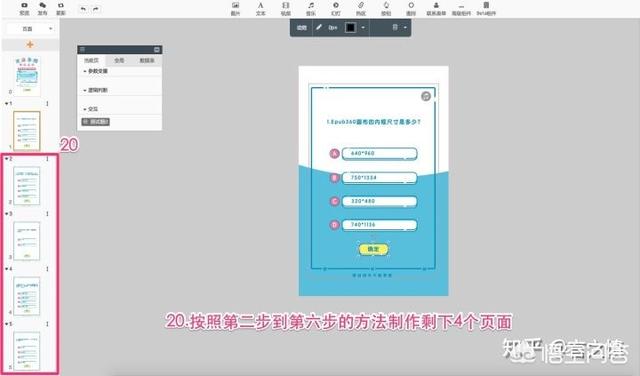Select the 640*960 answer box
The height and width of the screenshot is (376, 640).
pos(379,154)
